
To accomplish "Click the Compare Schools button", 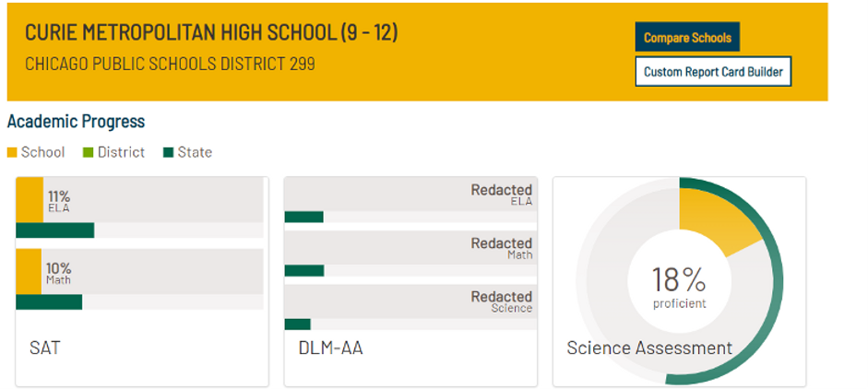I will (x=687, y=38).
